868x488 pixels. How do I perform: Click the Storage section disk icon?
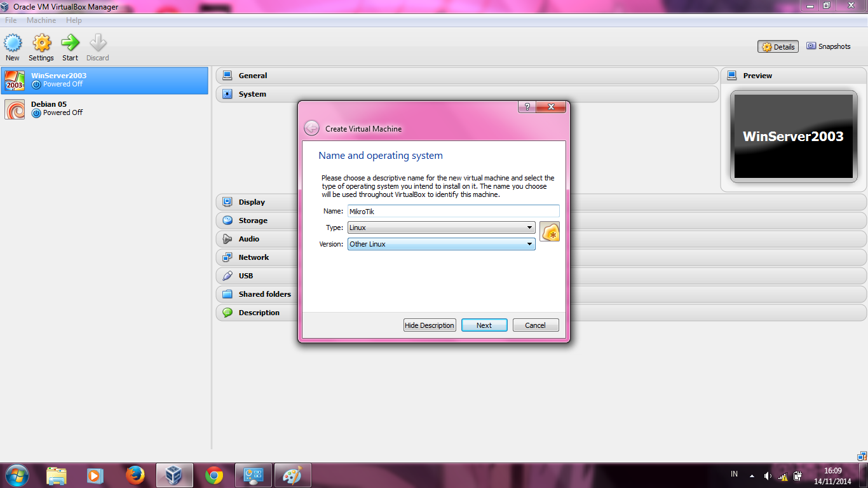point(227,220)
